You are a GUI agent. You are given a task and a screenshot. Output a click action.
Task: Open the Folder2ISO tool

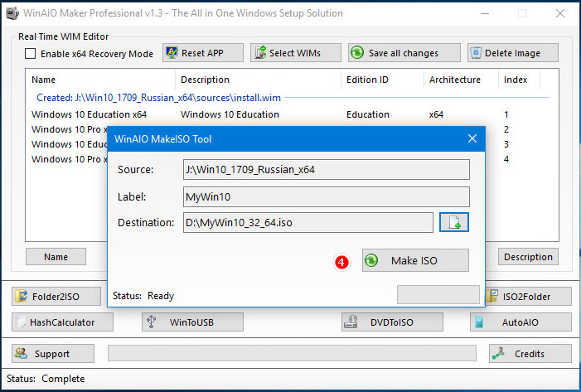[x=56, y=297]
